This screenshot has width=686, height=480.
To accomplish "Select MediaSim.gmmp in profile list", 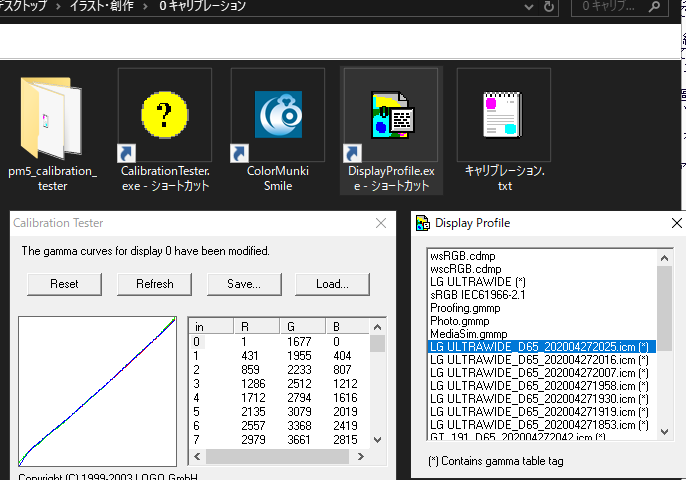I will pos(542,334).
